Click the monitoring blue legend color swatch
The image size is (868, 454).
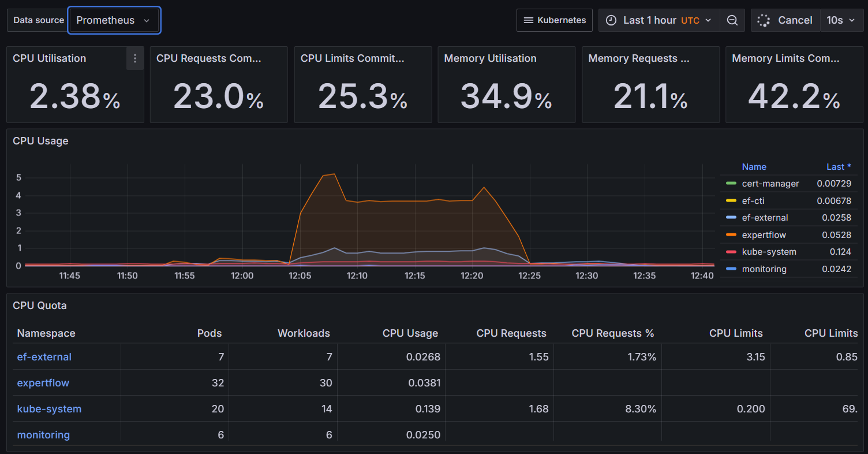point(731,269)
